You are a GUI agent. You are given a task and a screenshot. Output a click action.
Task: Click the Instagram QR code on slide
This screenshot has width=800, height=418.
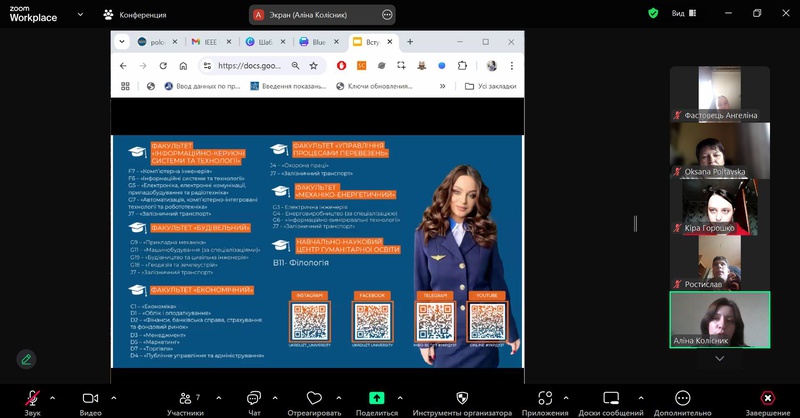(310, 322)
